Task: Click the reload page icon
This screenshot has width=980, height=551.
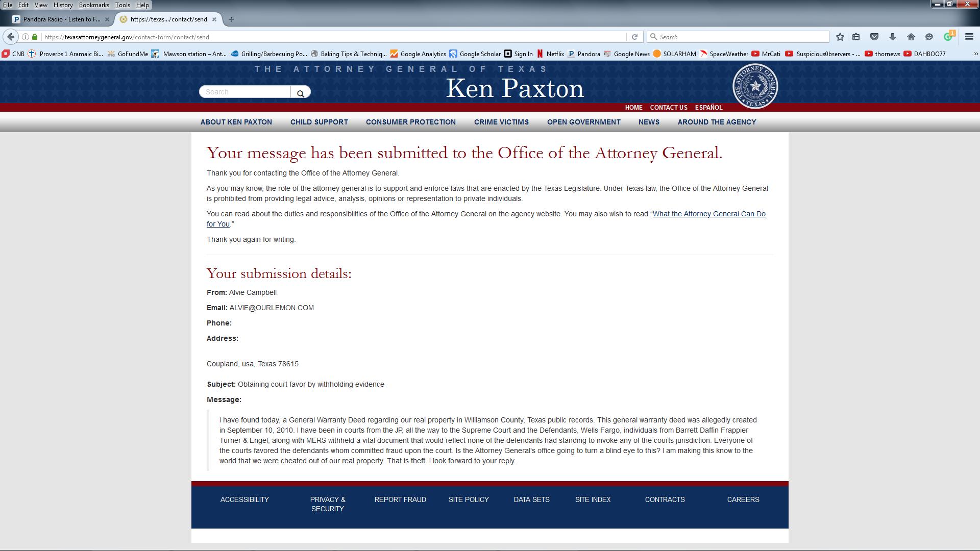Action: pos(634,37)
